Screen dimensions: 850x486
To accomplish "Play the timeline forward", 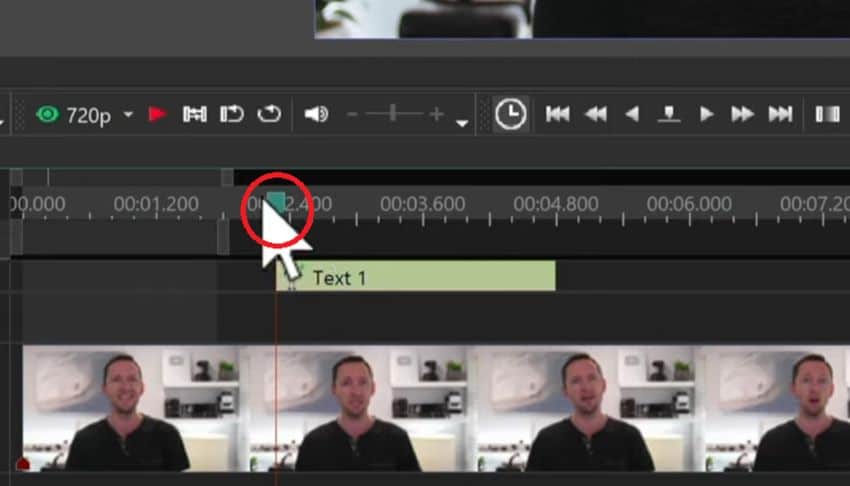I will (706, 114).
